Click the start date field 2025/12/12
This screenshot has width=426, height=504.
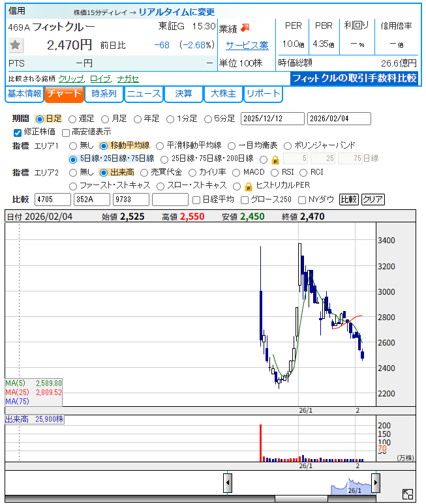point(272,119)
